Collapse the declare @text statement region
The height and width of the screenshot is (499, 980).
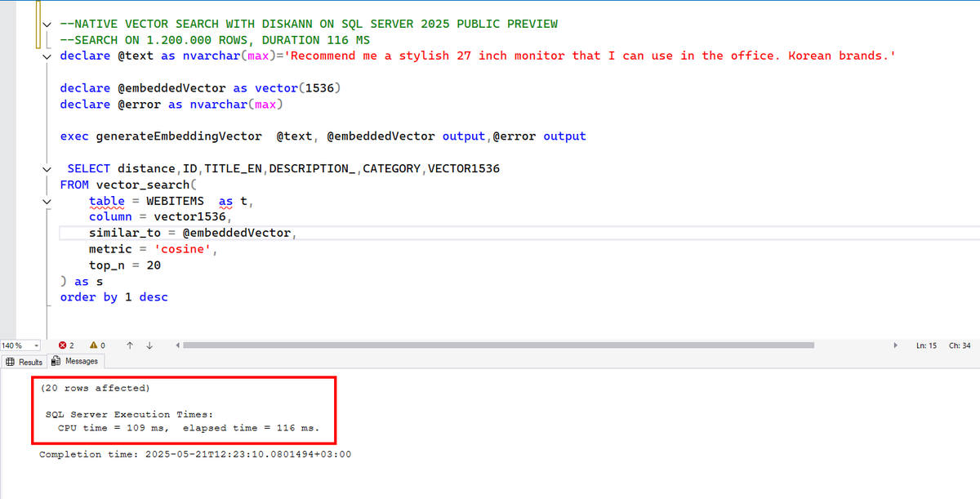[48, 56]
